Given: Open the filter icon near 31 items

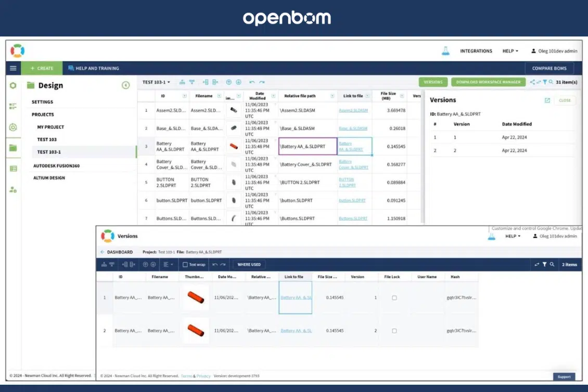Looking at the screenshot, I should click(545, 82).
